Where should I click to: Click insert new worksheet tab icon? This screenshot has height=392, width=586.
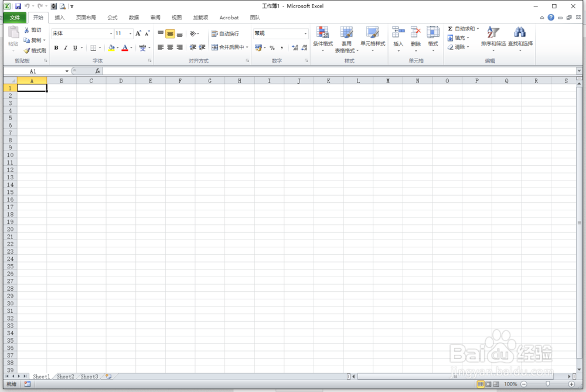[108, 376]
